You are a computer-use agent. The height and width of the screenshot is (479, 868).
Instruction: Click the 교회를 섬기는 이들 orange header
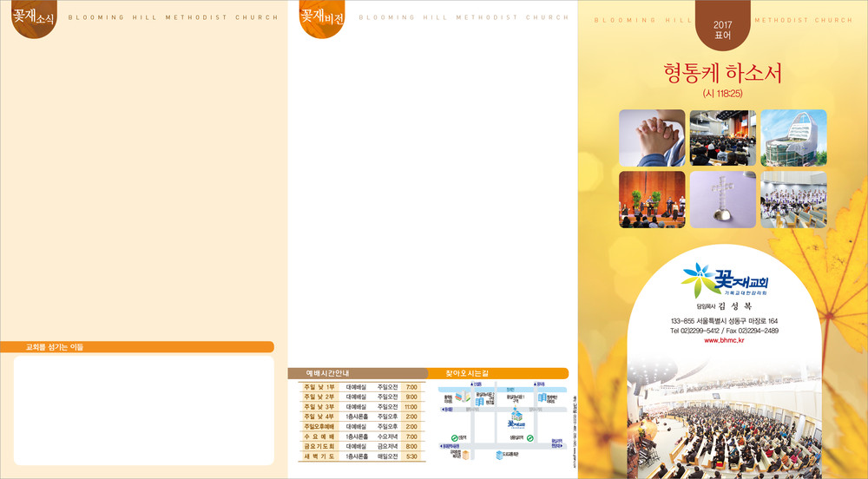click(x=143, y=347)
